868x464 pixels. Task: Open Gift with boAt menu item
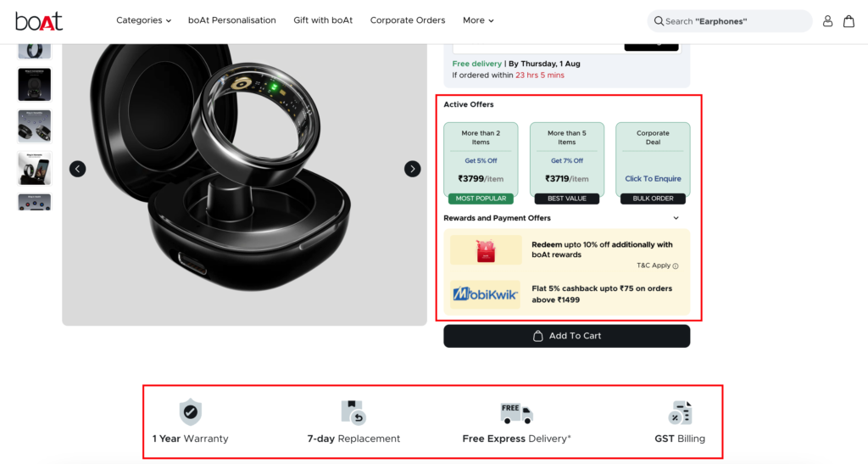tap(323, 20)
